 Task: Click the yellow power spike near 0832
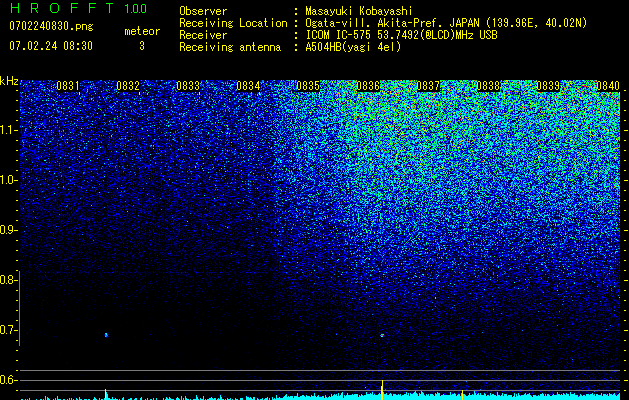pyautogui.click(x=106, y=394)
